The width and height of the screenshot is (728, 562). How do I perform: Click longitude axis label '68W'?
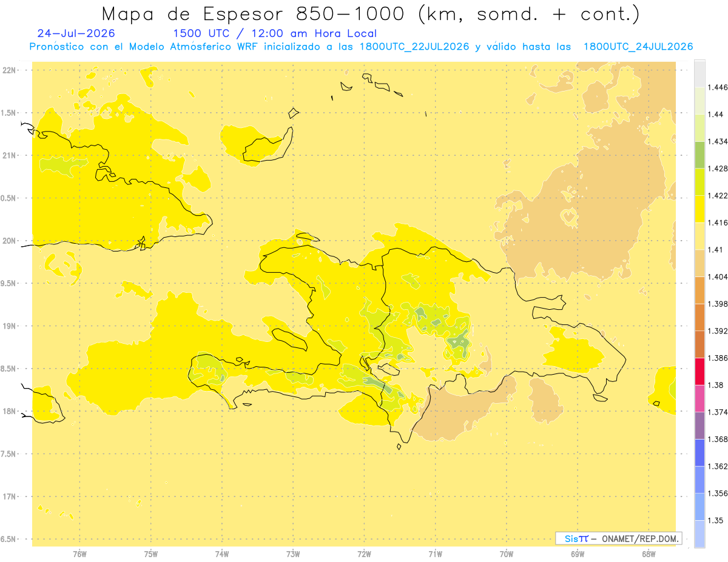(x=649, y=554)
